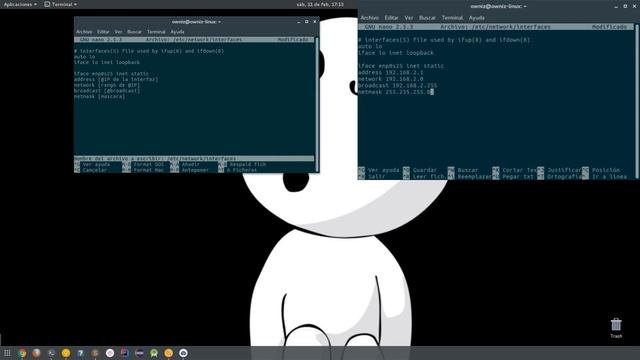Open Ayuda menu in right terminal
Image resolution: width=640 pixels, height=360 pixels.
click(x=476, y=18)
